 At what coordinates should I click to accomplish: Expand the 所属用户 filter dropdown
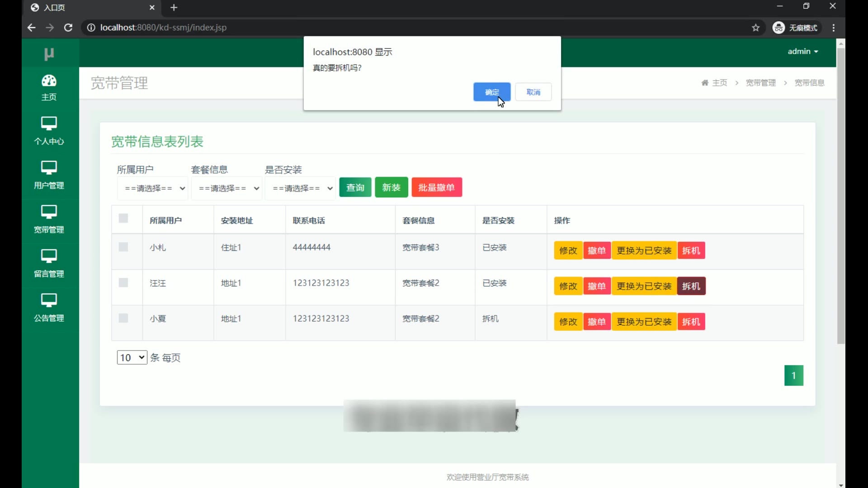(x=152, y=188)
